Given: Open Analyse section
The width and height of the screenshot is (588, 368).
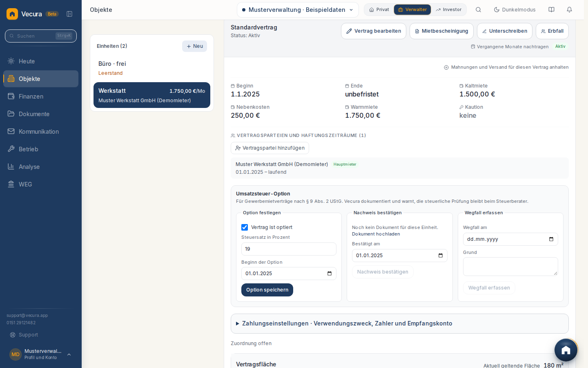Looking at the screenshot, I should click(41, 167).
